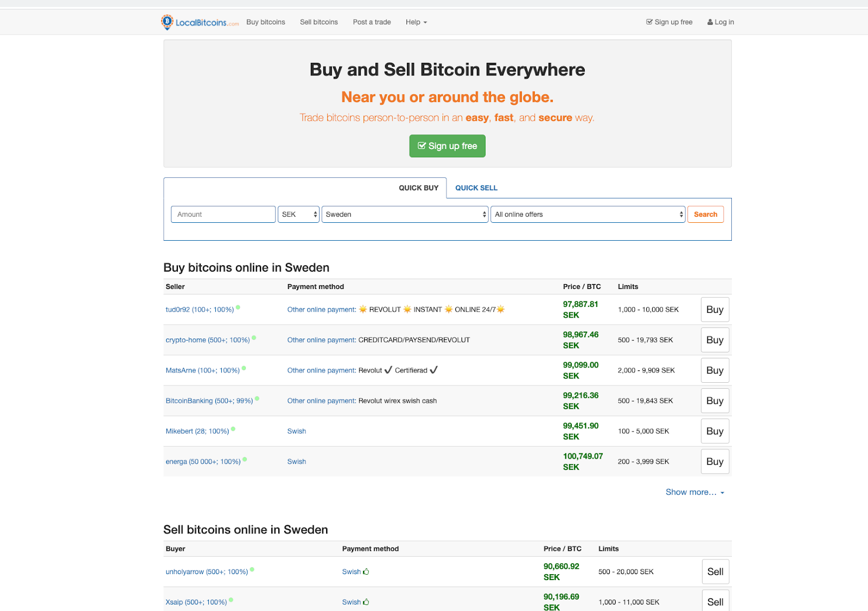Open Xsaip buyer profile
The height and width of the screenshot is (611, 868).
coord(196,602)
